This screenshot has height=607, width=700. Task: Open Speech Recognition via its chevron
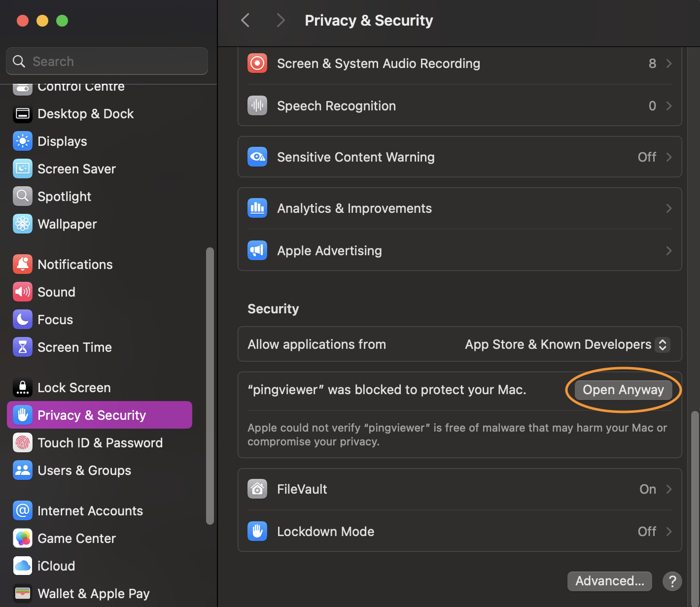669,106
